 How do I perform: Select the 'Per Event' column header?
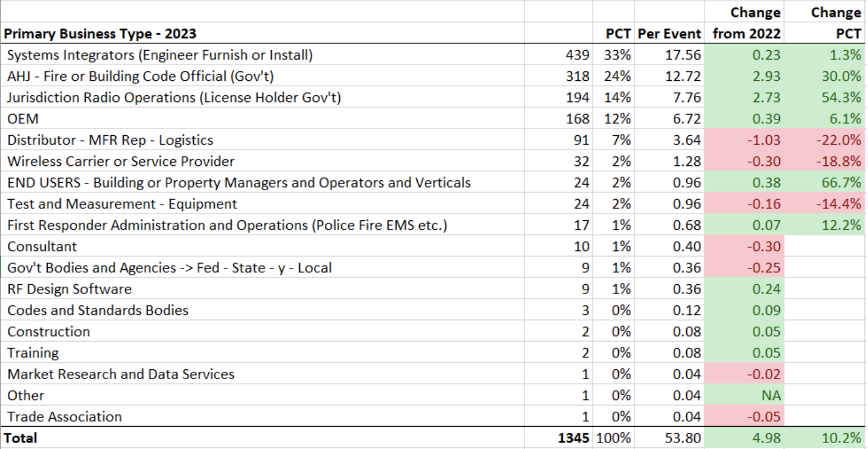point(669,34)
